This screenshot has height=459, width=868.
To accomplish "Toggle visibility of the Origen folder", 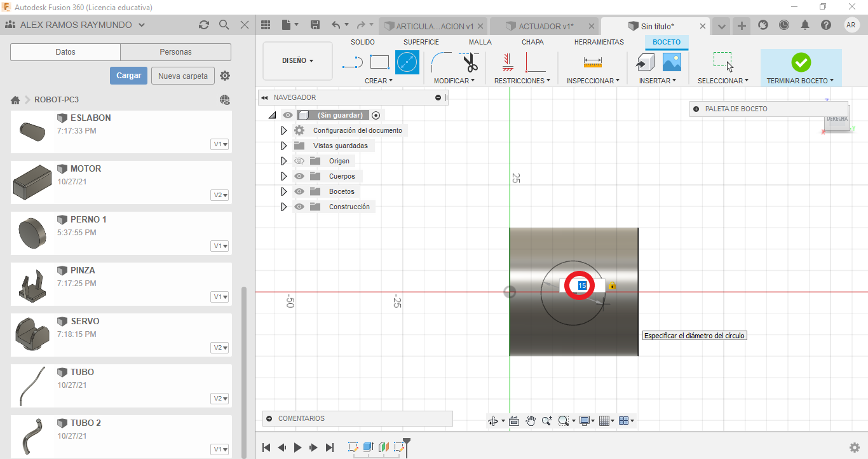I will pyautogui.click(x=299, y=161).
